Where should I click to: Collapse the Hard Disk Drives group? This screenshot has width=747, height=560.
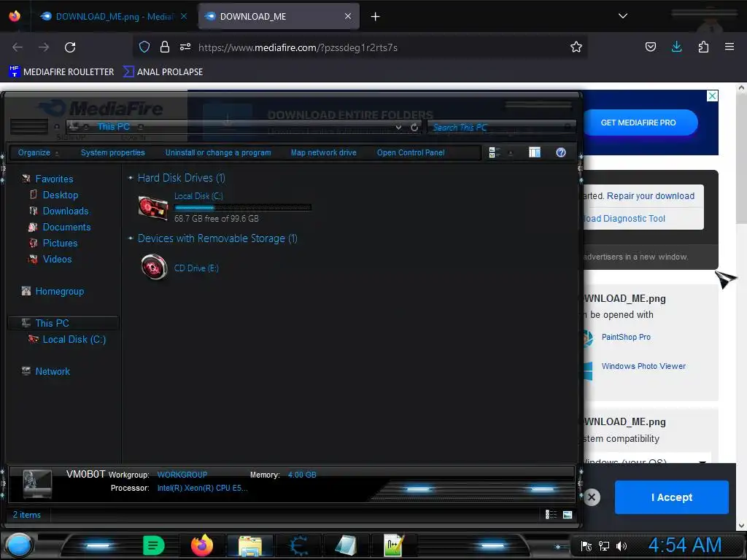pyautogui.click(x=131, y=178)
